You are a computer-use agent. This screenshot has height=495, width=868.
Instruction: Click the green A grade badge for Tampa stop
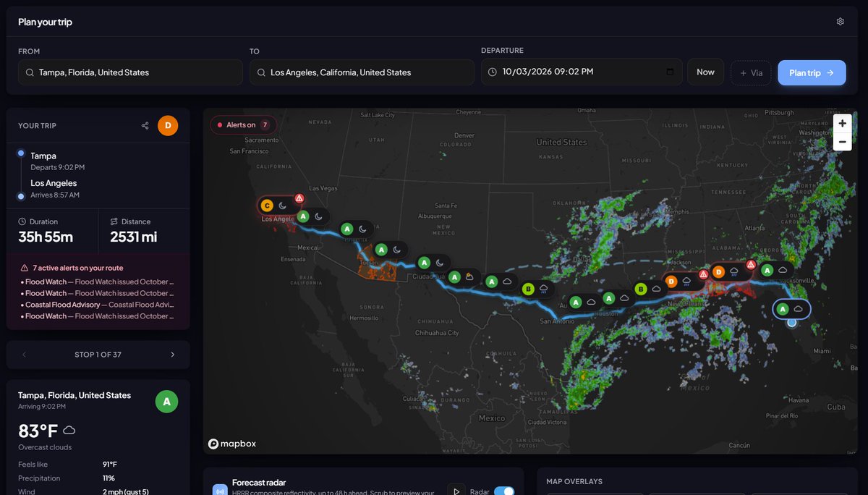click(166, 401)
